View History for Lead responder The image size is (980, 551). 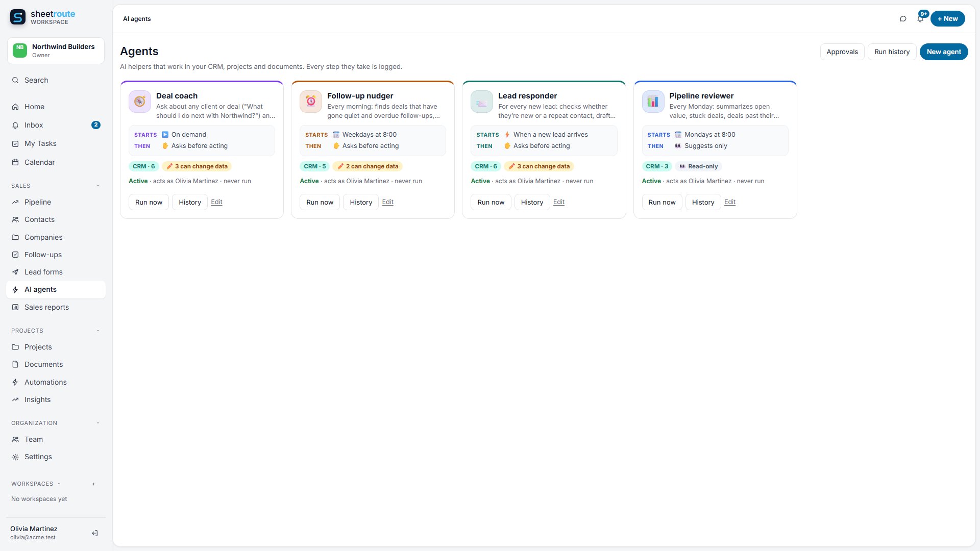pyautogui.click(x=532, y=202)
